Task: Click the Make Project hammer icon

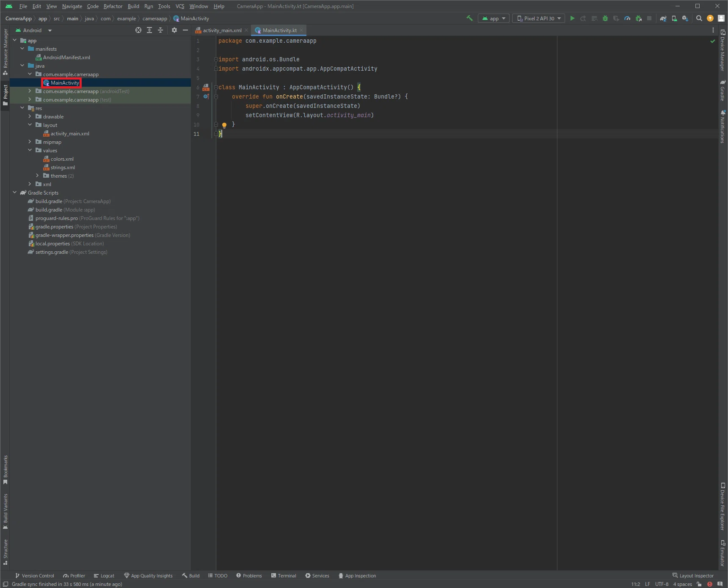Action: [x=469, y=18]
